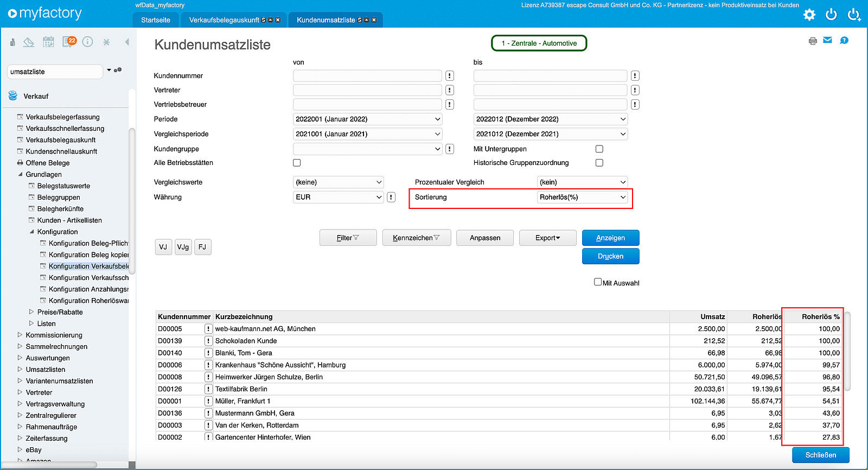Close the Kundenumsatzliste tab
The image size is (868, 470).
point(374,20)
